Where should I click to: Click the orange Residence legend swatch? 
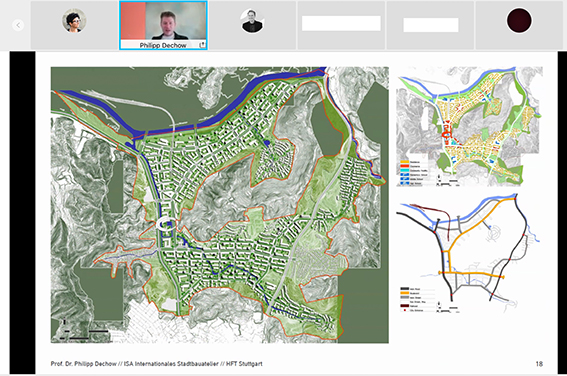pyautogui.click(x=404, y=162)
